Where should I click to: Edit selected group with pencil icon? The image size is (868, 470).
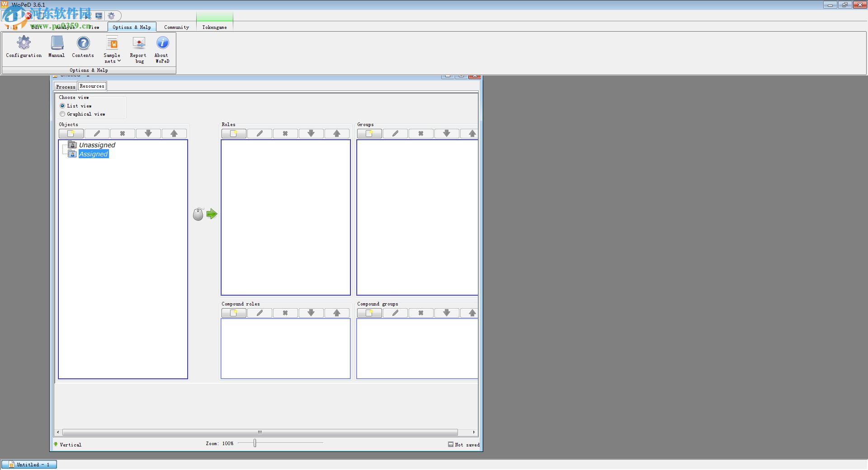395,133
